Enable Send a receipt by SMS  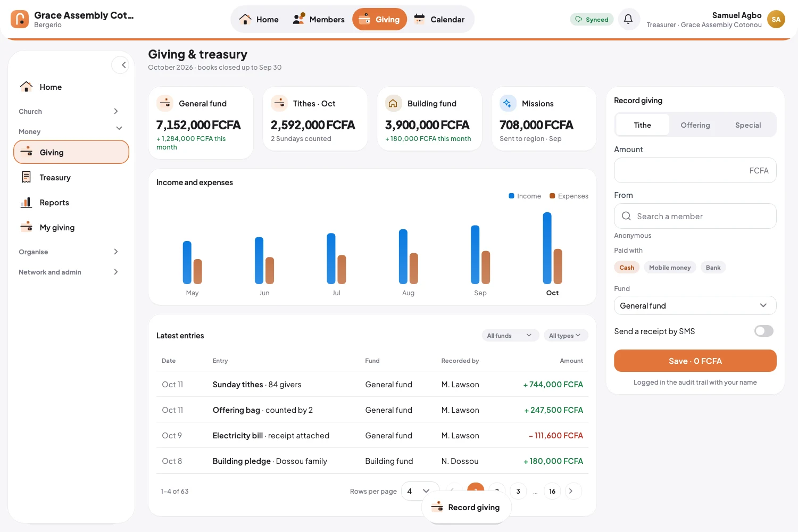pyautogui.click(x=763, y=331)
